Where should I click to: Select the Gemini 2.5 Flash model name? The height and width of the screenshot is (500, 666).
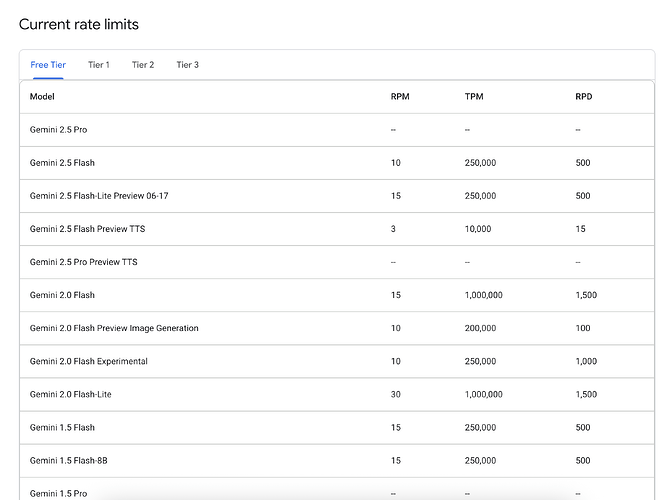(62, 163)
